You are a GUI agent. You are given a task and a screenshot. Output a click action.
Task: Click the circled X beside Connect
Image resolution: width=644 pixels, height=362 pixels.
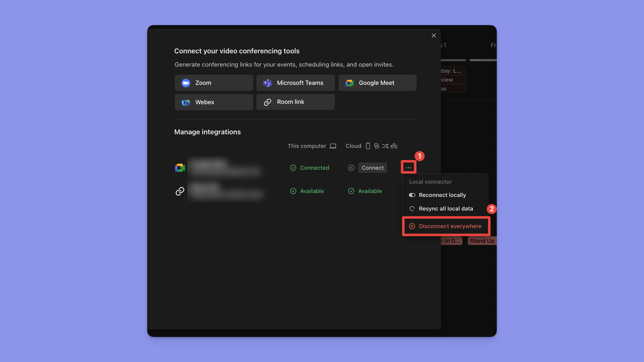click(351, 168)
